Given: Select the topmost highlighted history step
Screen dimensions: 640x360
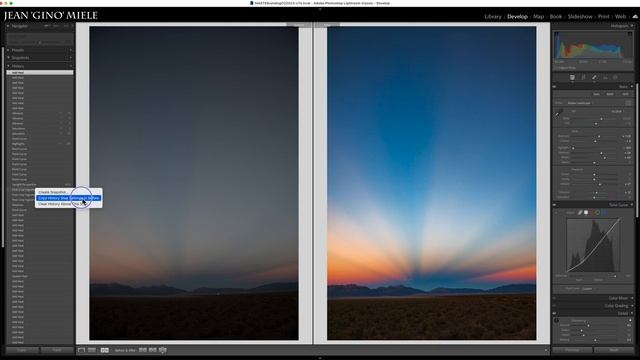Looking at the screenshot, I should (40, 73).
